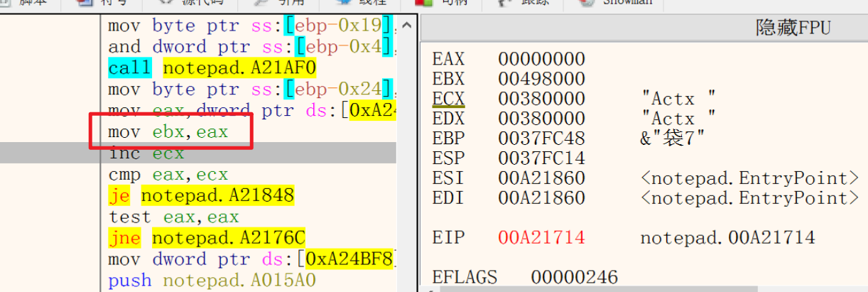
Task: Click ESI value 00A21860
Action: click(x=541, y=178)
